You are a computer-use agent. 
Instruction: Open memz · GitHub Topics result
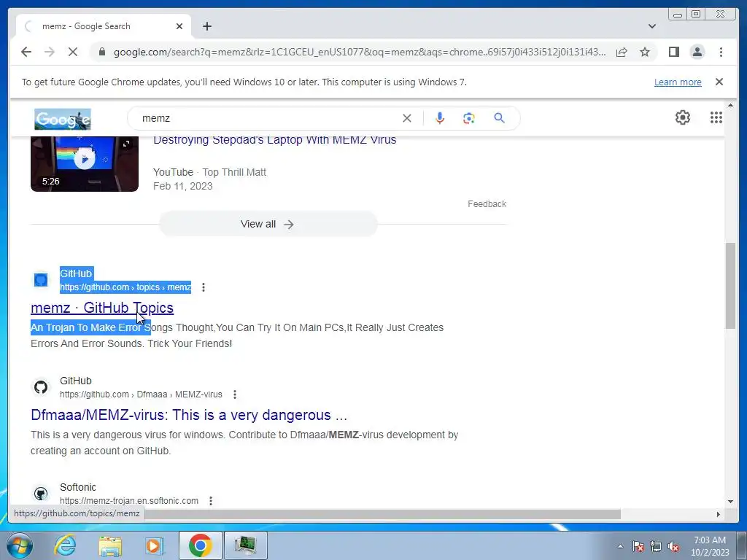(x=102, y=308)
